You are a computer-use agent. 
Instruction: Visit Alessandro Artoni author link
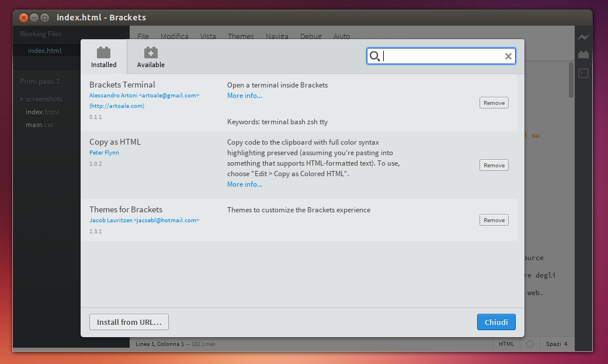(144, 95)
